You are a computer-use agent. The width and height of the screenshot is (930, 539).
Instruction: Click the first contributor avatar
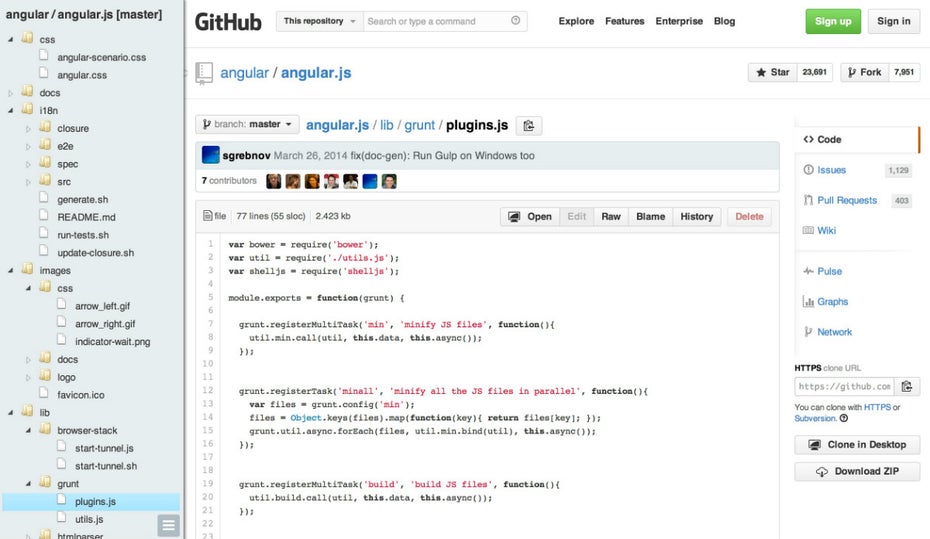click(273, 181)
